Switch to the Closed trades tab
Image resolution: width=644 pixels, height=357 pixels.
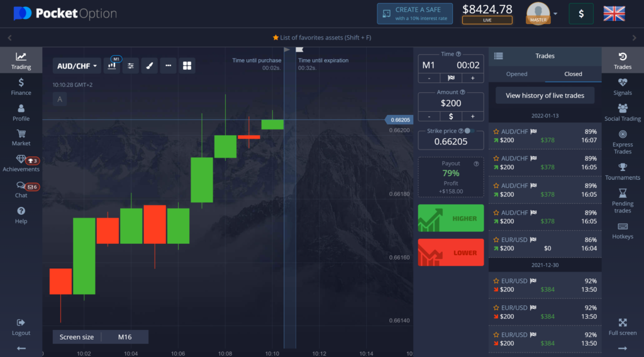tap(573, 74)
